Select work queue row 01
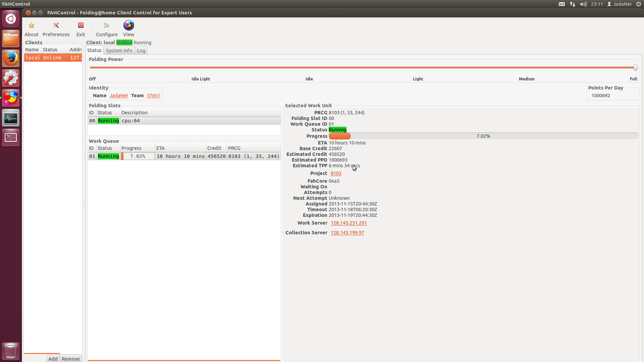Viewport: 644px width, 362px height. coord(184,156)
